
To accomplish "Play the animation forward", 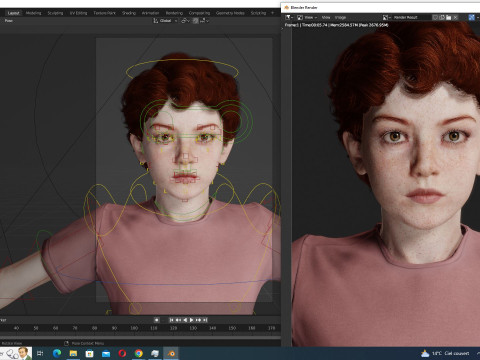I will (191, 320).
